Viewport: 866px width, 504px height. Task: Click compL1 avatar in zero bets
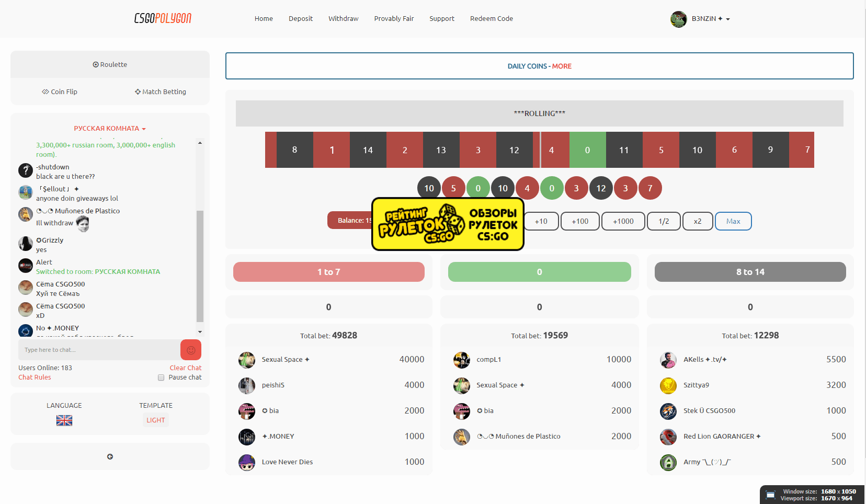tap(462, 360)
